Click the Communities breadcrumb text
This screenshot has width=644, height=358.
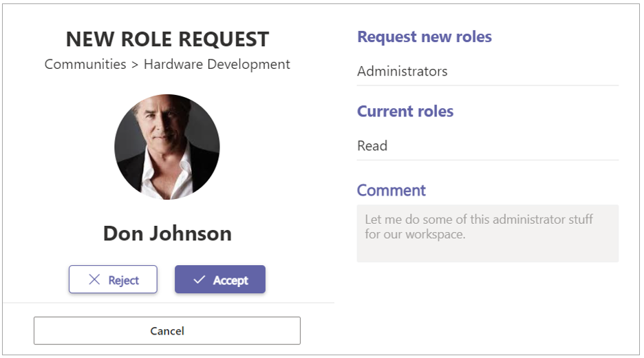tap(85, 65)
